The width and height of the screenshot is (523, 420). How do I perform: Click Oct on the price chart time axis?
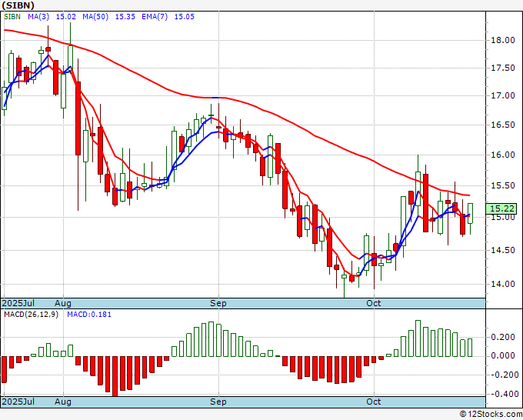click(373, 303)
